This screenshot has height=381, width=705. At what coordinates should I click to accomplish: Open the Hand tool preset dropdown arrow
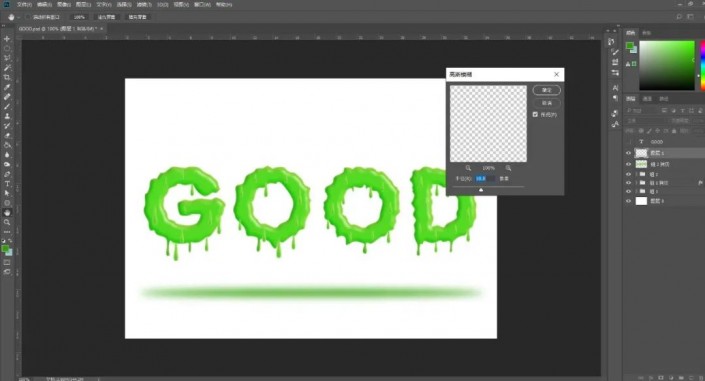coord(18,17)
